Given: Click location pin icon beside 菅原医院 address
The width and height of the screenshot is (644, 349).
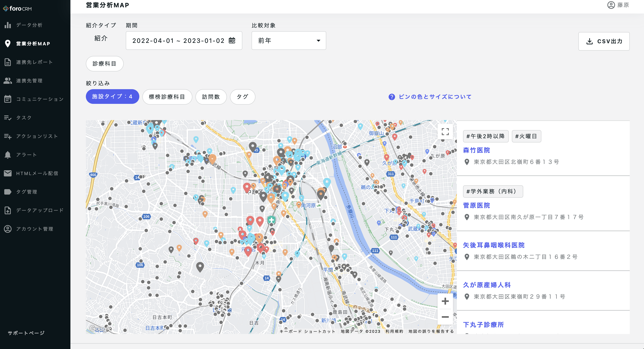Looking at the screenshot, I should click(x=467, y=217).
